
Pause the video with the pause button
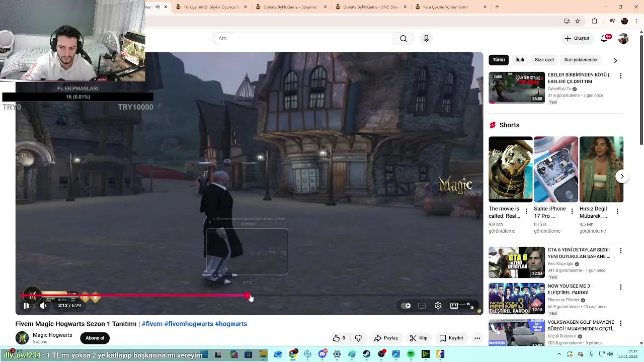point(26,306)
